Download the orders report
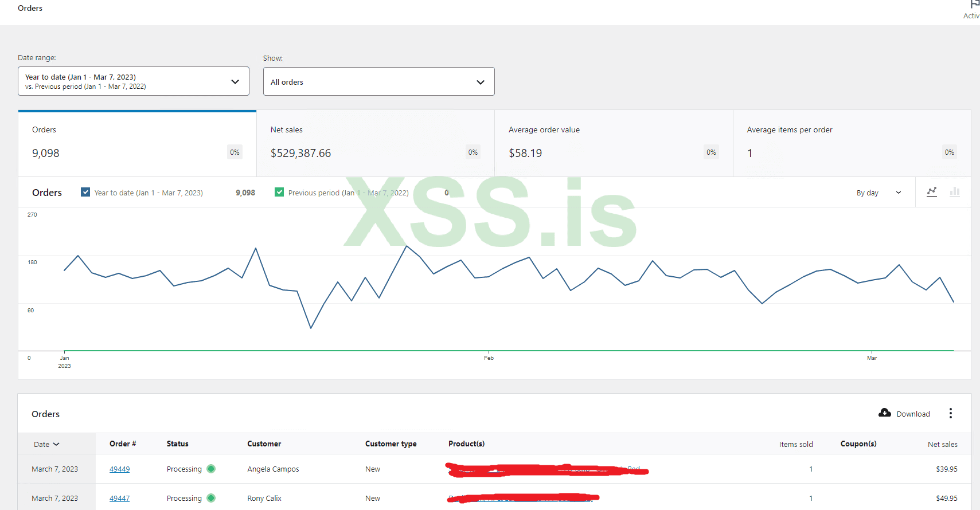The height and width of the screenshot is (510, 980). click(x=904, y=413)
